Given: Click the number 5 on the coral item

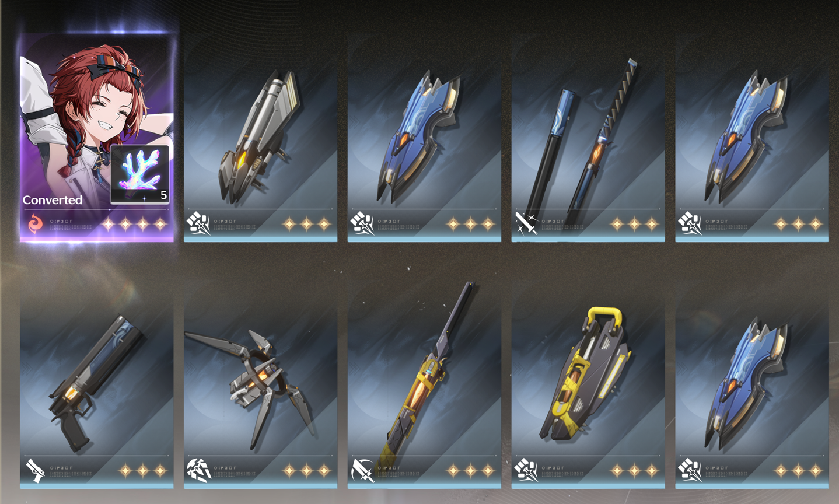Looking at the screenshot, I should [163, 195].
